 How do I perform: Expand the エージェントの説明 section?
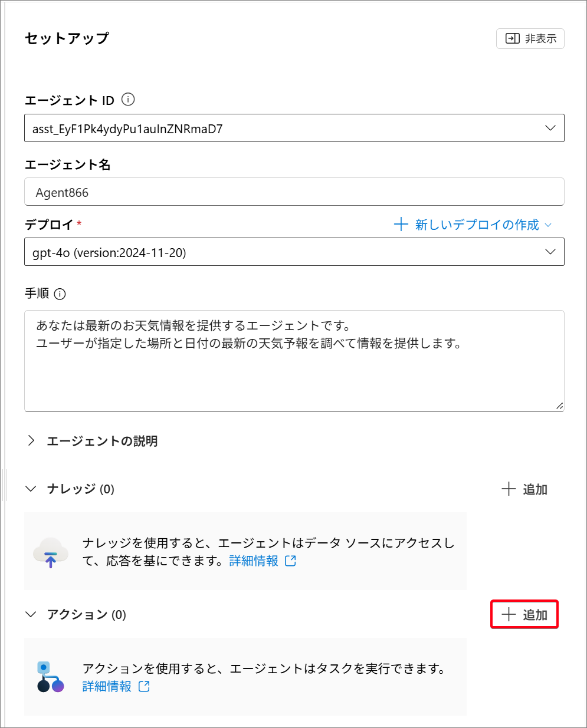(32, 441)
